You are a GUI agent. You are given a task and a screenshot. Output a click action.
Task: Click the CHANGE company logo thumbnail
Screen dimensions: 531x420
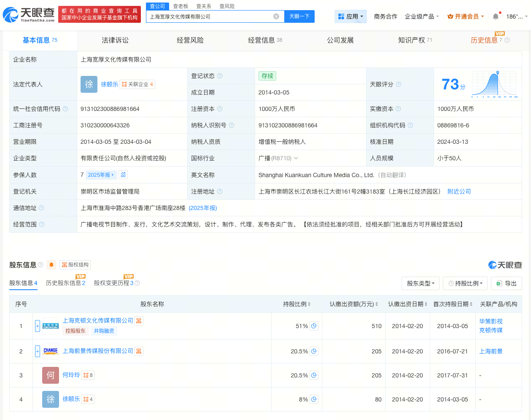51,351
